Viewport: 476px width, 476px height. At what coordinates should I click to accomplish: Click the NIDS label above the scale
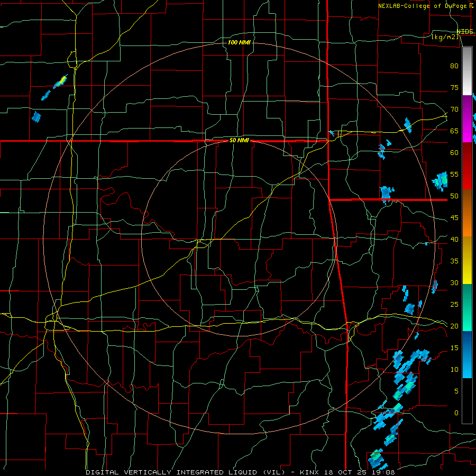click(465, 32)
